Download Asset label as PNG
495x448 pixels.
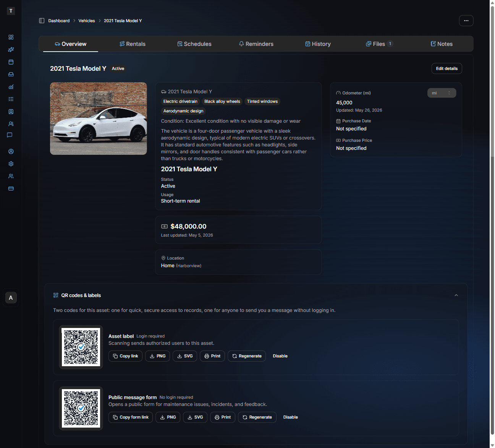tap(158, 356)
